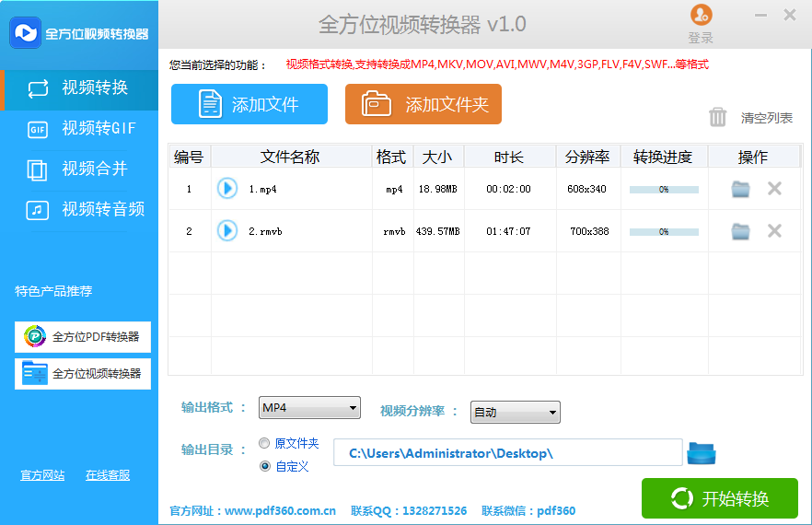Click the blue 添加文件 button
Viewport: 812px width, 525px height.
click(249, 104)
